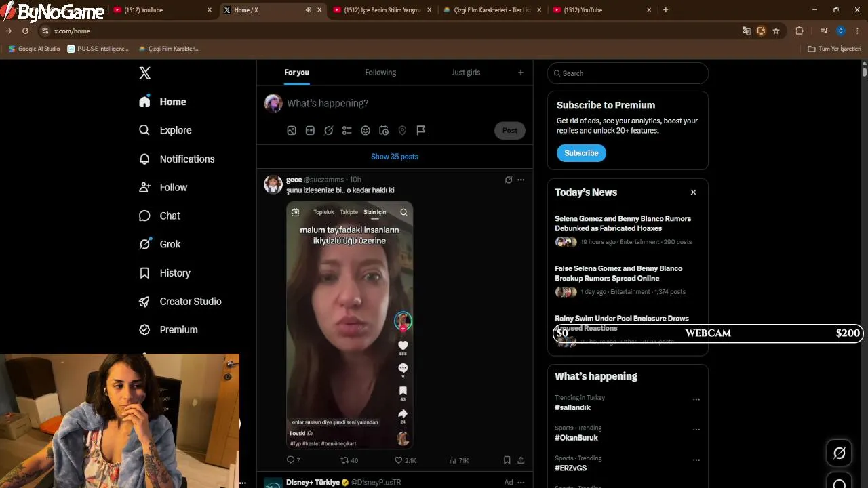Open Creator Studio from the sidebar

pyautogui.click(x=180, y=301)
